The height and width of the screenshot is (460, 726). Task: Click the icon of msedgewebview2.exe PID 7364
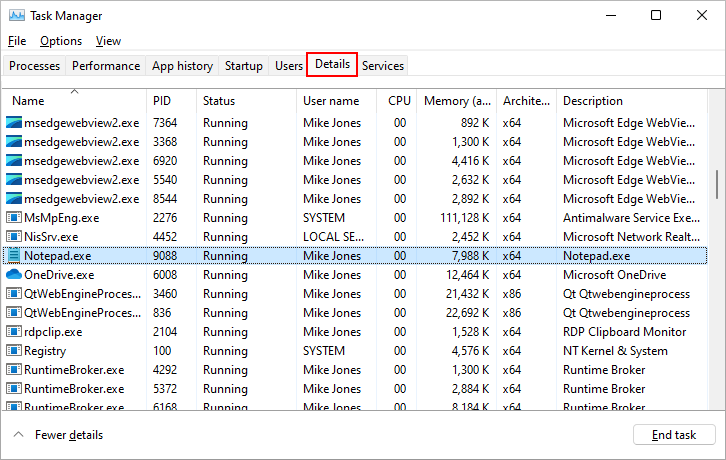14,123
